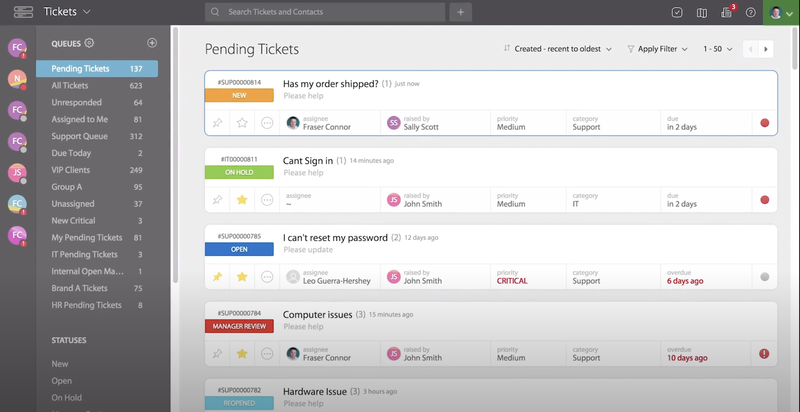Open the 1 - 50 page range dropdown
This screenshot has height=412, width=800.
[x=717, y=49]
